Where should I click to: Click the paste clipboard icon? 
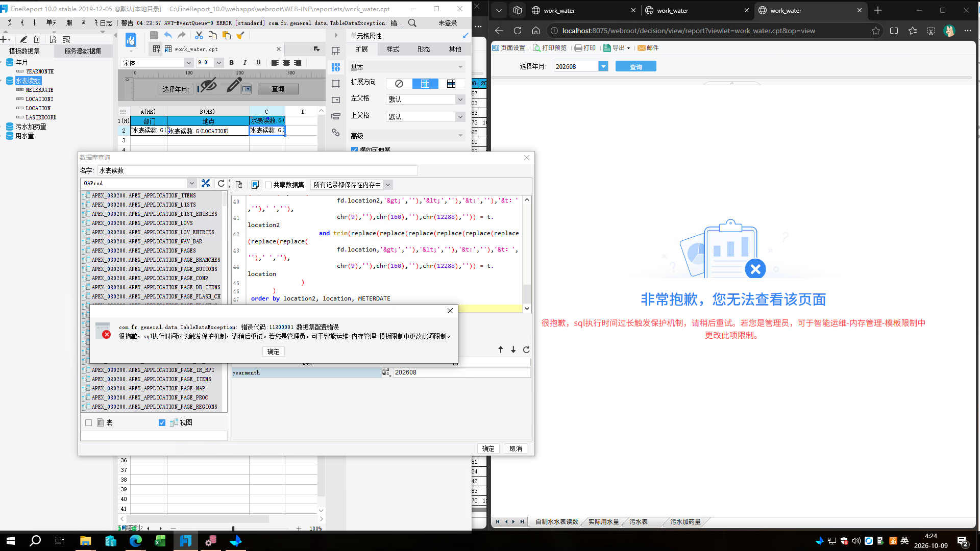(227, 35)
